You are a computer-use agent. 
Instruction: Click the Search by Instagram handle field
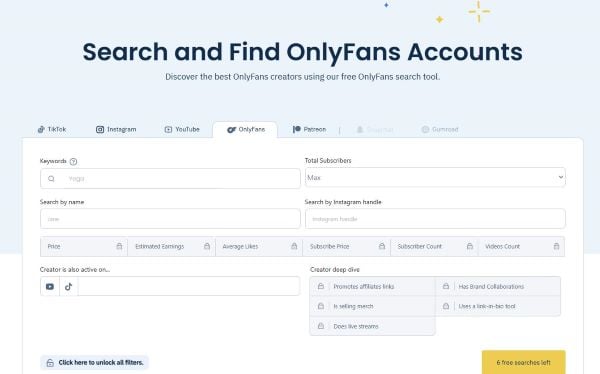coord(435,219)
